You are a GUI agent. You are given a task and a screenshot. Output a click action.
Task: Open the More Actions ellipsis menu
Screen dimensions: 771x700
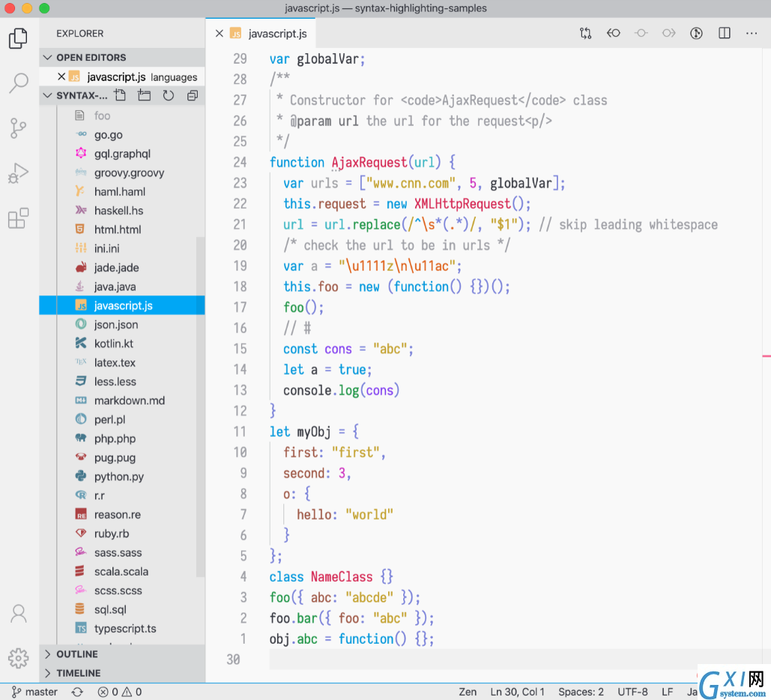click(x=752, y=33)
